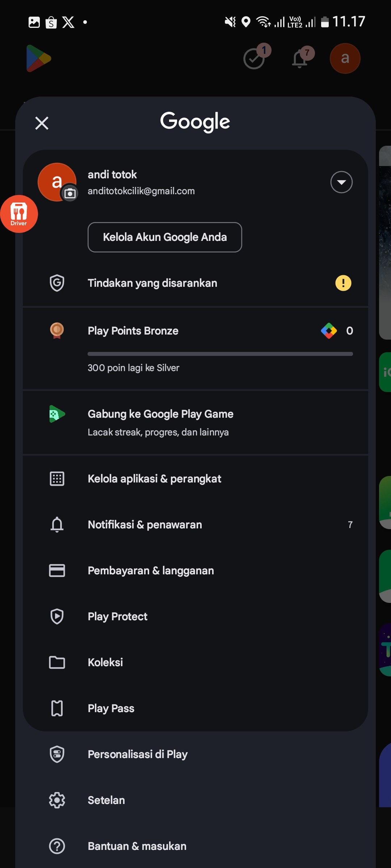
Task: Tap the yellow warning exclamation icon
Action: 343,283
